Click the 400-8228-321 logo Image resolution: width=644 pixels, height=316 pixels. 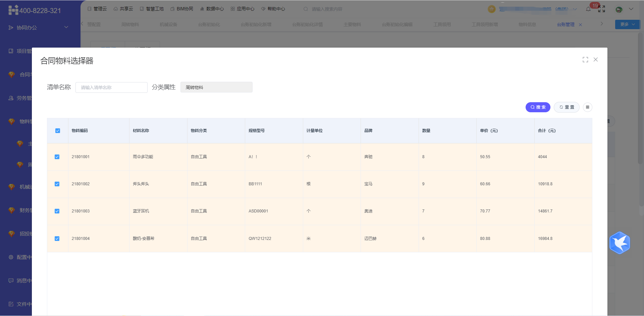(x=35, y=10)
